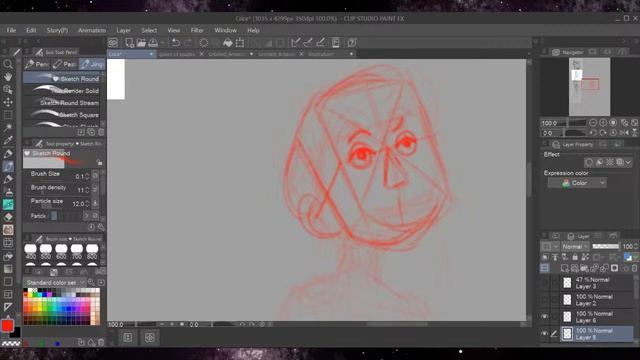Click the Fill bucket icon in command bar

[227, 42]
